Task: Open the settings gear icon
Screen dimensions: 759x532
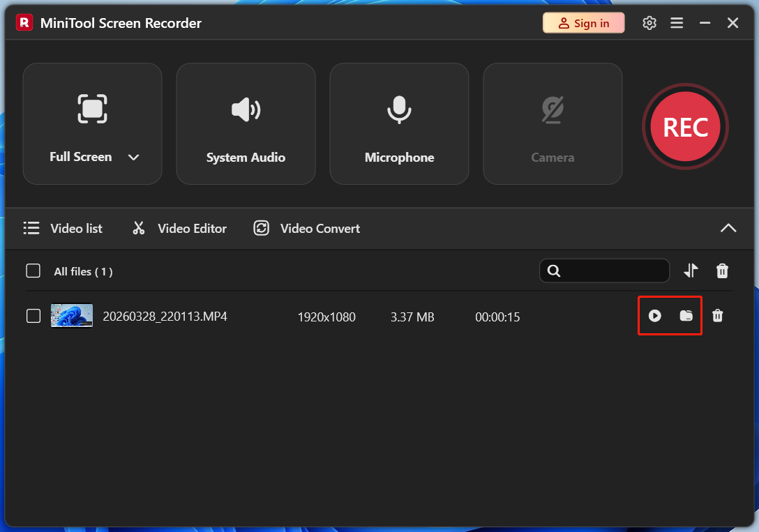Action: pyautogui.click(x=649, y=22)
